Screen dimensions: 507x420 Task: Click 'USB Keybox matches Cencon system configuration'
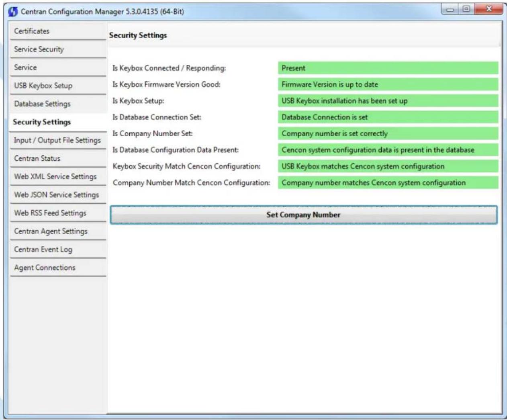click(x=388, y=166)
